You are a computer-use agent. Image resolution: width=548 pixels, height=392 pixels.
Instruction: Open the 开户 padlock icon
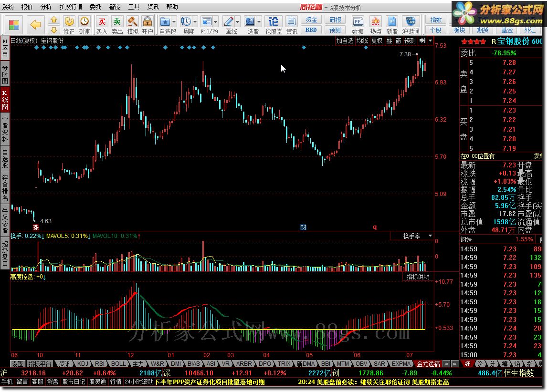(148, 21)
